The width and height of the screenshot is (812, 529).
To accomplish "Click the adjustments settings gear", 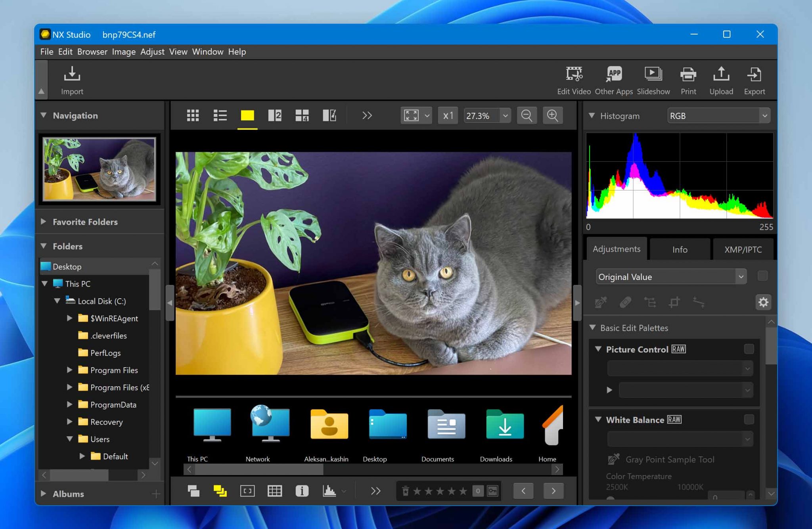I will (x=763, y=303).
